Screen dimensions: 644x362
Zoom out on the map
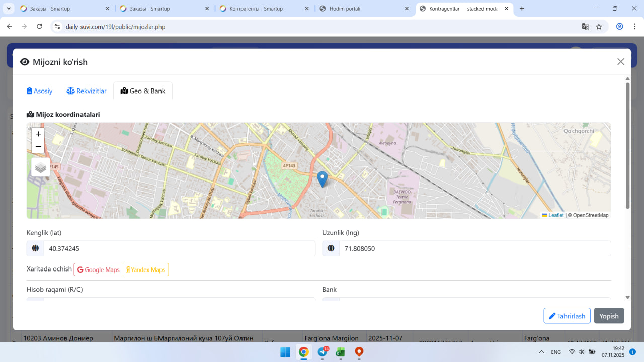pos(38,147)
